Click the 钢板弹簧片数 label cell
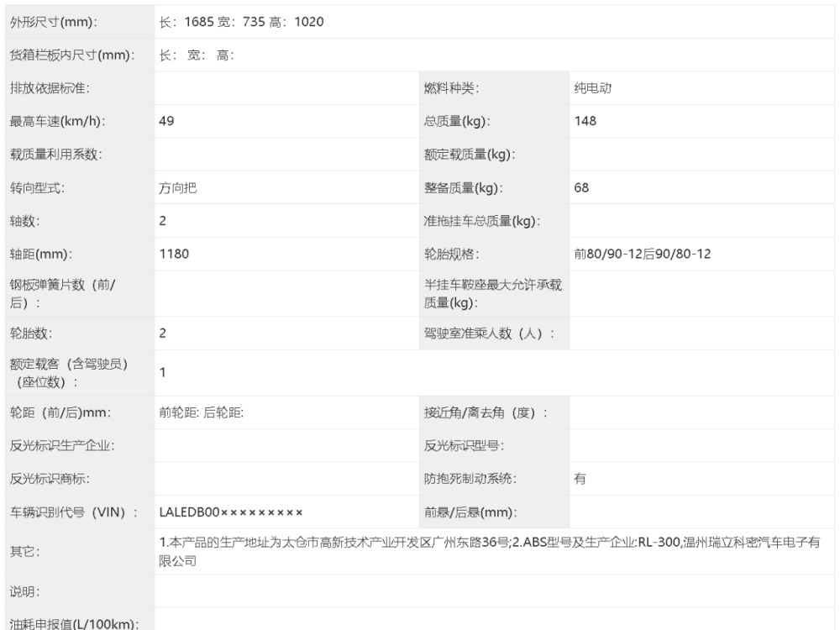Viewport: 840px width, 630px height. click(x=63, y=294)
